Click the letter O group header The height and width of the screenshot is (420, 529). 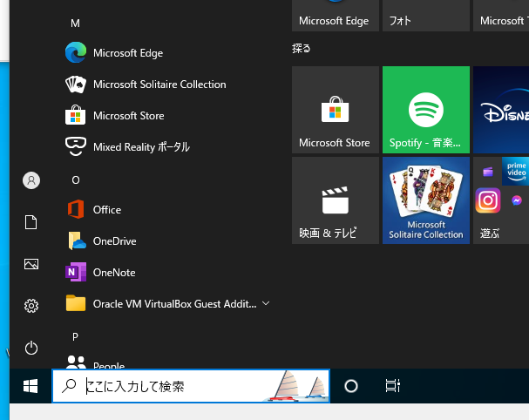point(76,180)
